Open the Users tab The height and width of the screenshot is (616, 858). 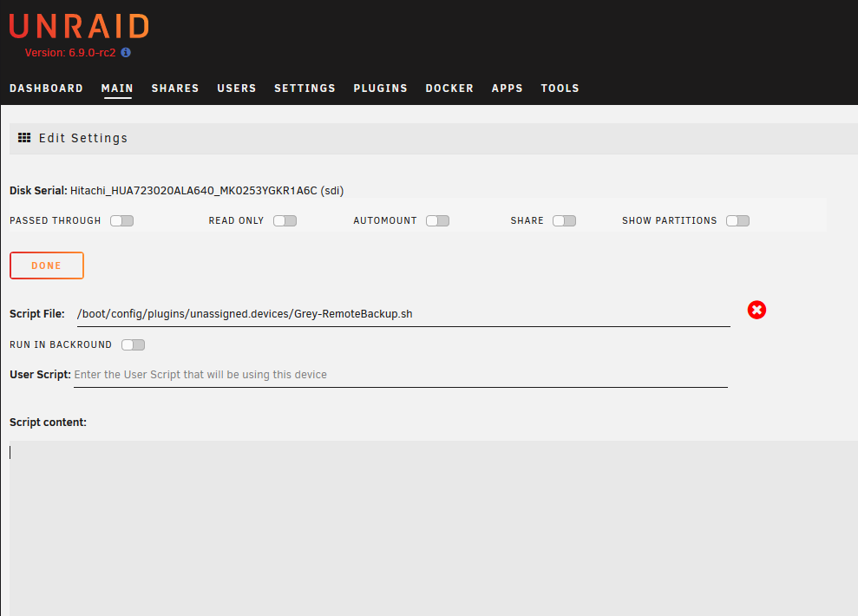[236, 88]
